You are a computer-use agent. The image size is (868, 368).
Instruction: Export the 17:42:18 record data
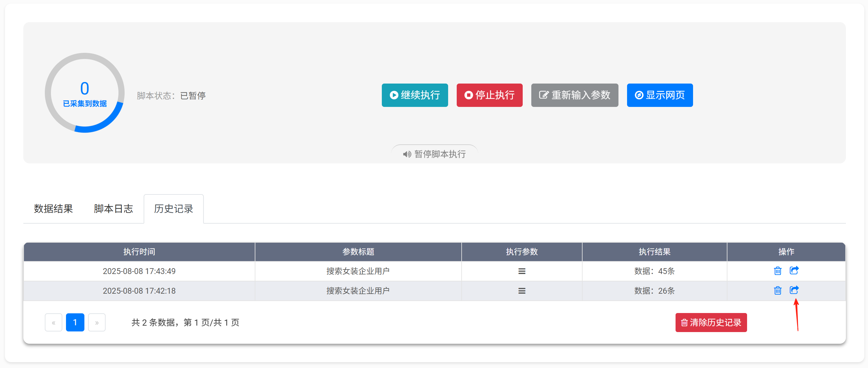click(x=794, y=290)
